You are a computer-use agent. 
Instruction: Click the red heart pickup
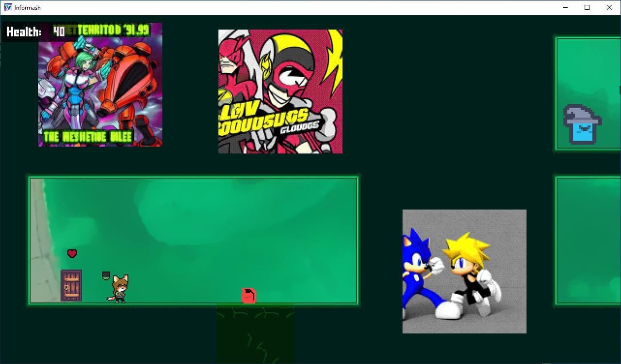[x=72, y=253]
